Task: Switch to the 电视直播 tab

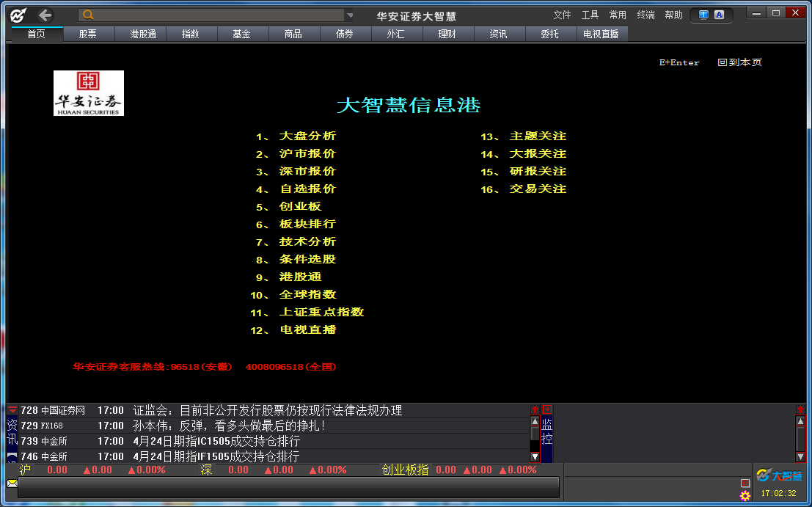Action: point(601,34)
